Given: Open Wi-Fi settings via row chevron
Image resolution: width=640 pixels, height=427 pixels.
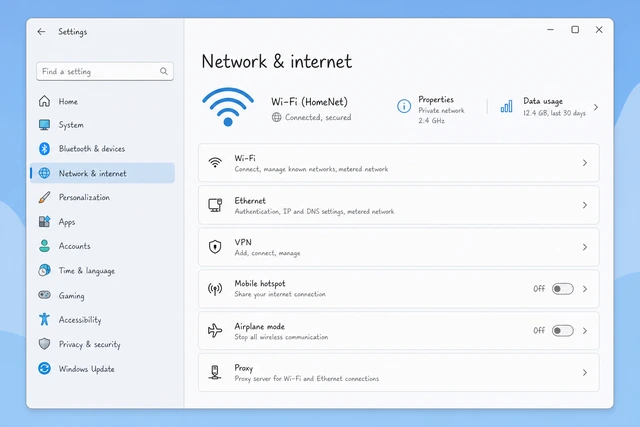Looking at the screenshot, I should [x=584, y=162].
